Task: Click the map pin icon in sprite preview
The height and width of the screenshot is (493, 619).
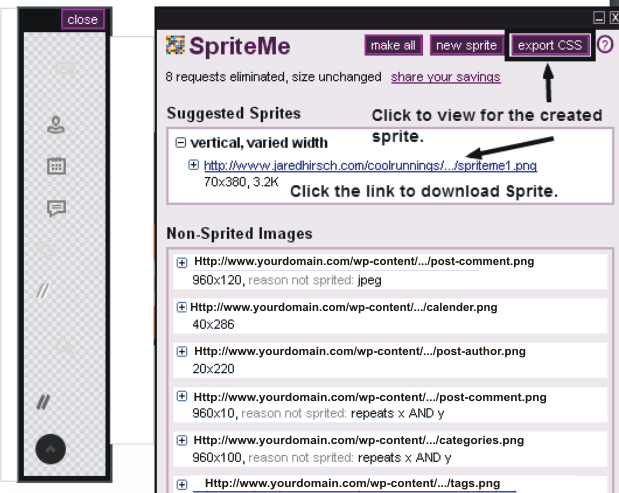Action: coord(56,125)
